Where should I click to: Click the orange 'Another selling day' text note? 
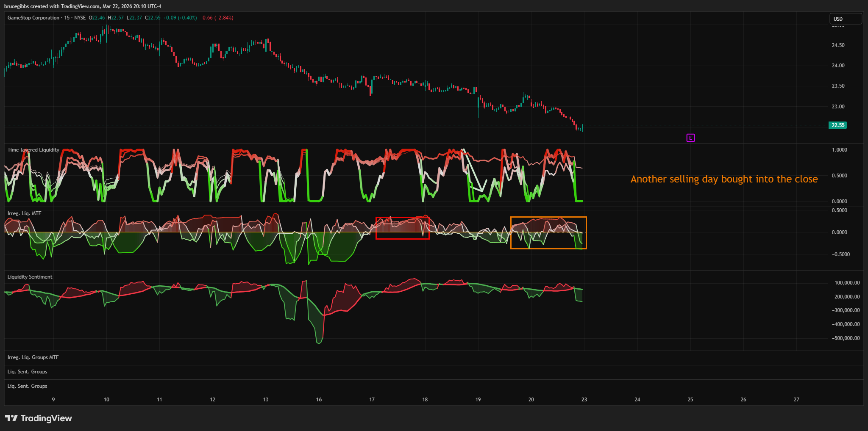pos(724,179)
